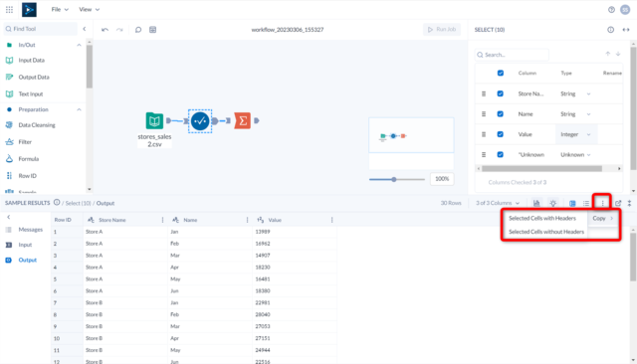The image size is (637, 364).
Task: Redo the last action
Action: [x=119, y=30]
